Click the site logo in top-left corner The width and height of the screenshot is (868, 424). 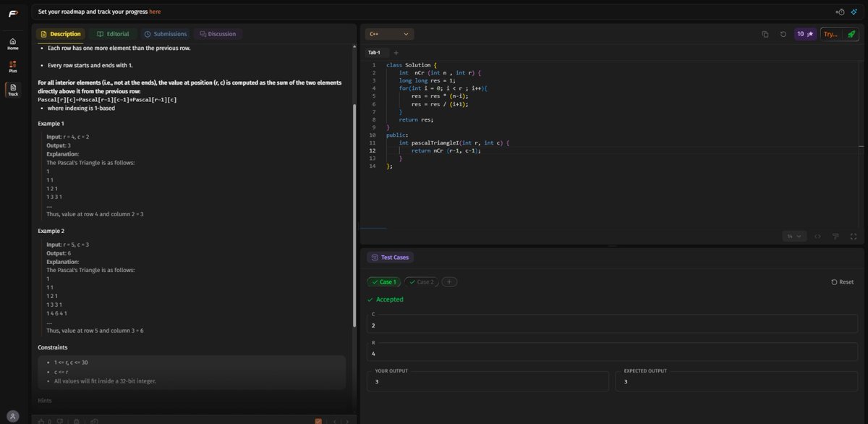[12, 12]
